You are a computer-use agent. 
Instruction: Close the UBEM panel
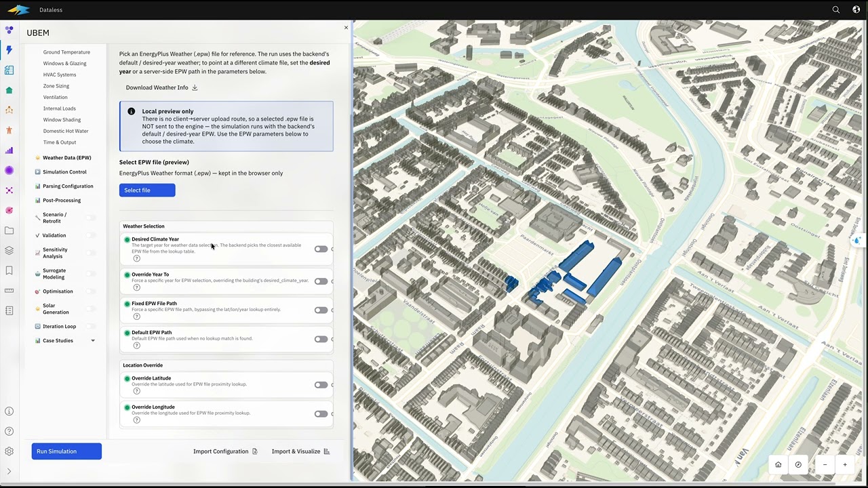coord(346,28)
